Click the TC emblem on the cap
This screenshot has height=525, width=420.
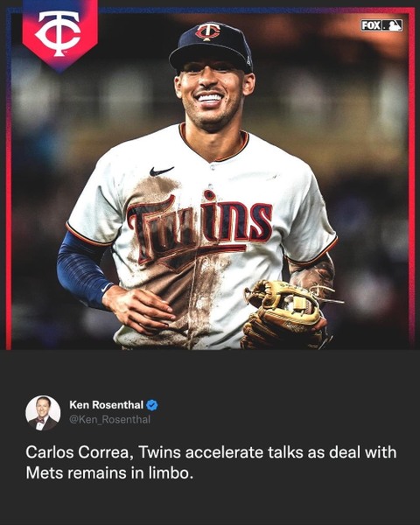coord(207,31)
